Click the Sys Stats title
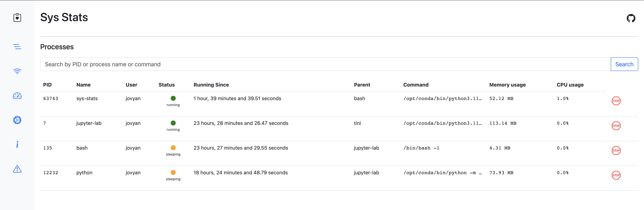Viewport: 644px width, 210px height. (64, 17)
